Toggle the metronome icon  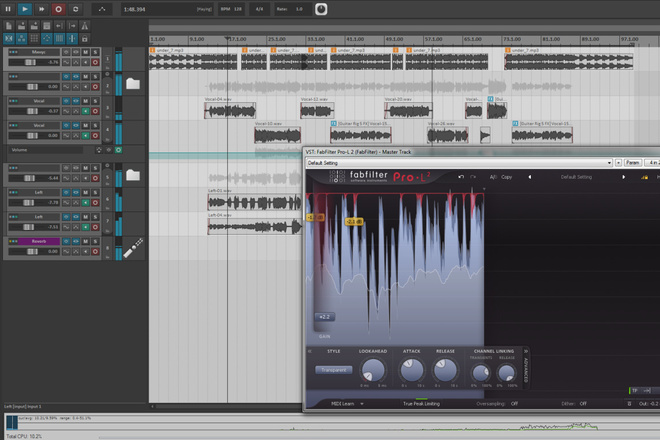click(85, 26)
